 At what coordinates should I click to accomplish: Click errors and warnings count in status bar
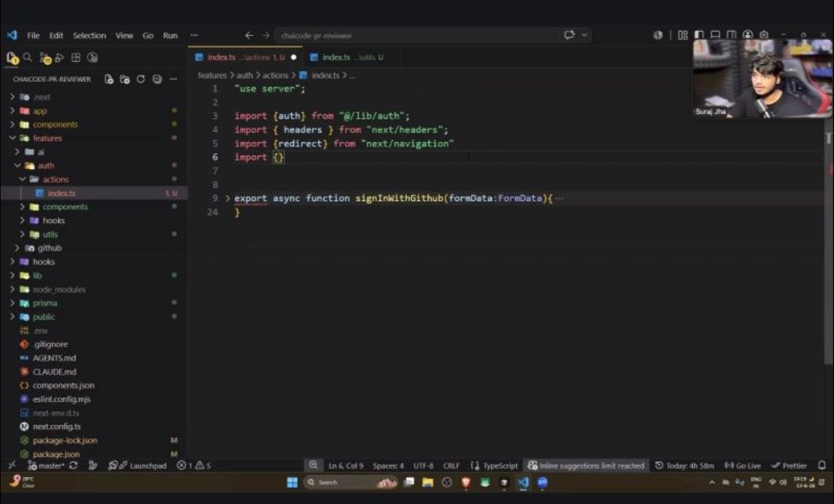tap(194, 465)
